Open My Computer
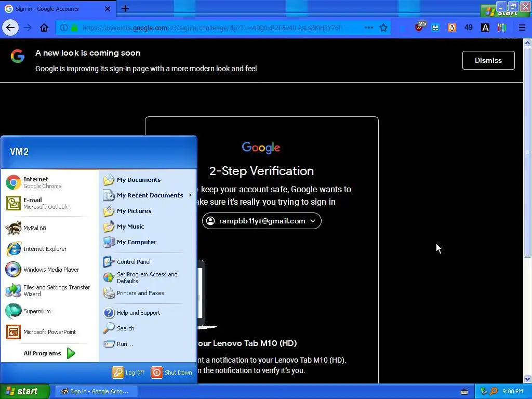 (x=148, y=242)
